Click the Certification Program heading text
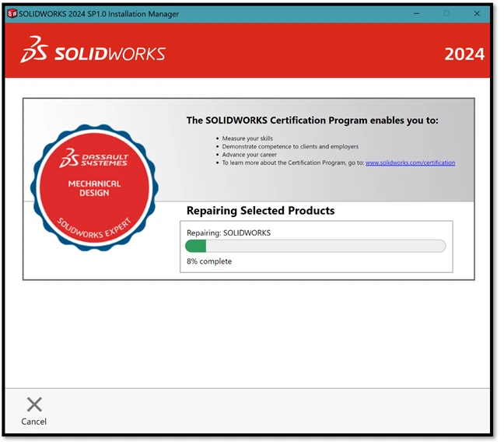Screen dimensions: 504x448 (x=312, y=121)
